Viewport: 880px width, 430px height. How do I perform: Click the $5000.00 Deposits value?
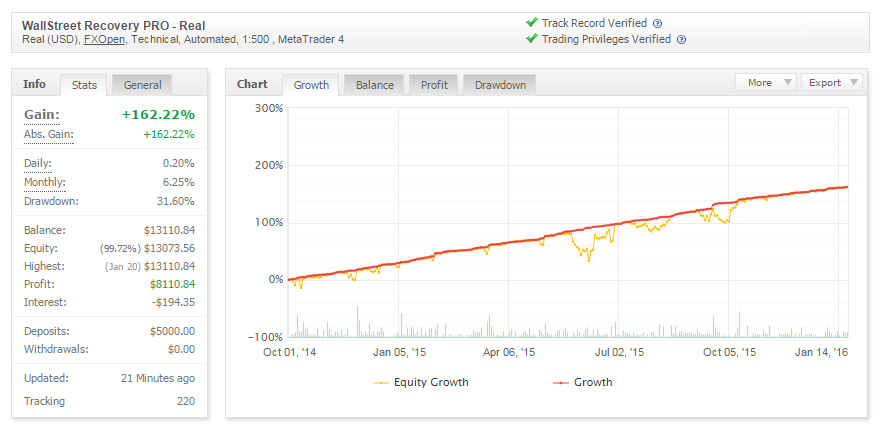[172, 331]
